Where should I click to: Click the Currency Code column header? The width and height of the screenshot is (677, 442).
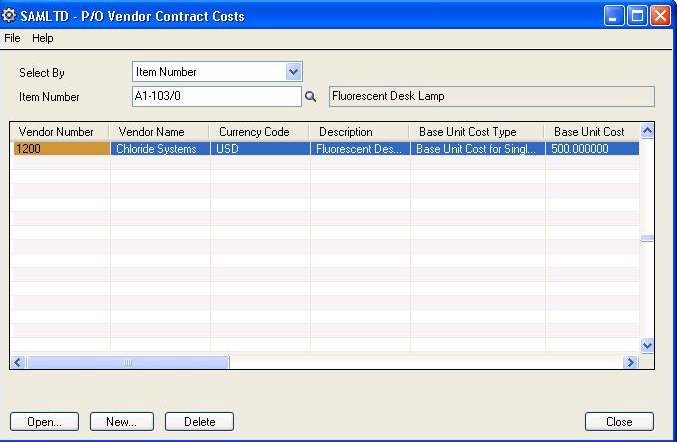pos(259,132)
